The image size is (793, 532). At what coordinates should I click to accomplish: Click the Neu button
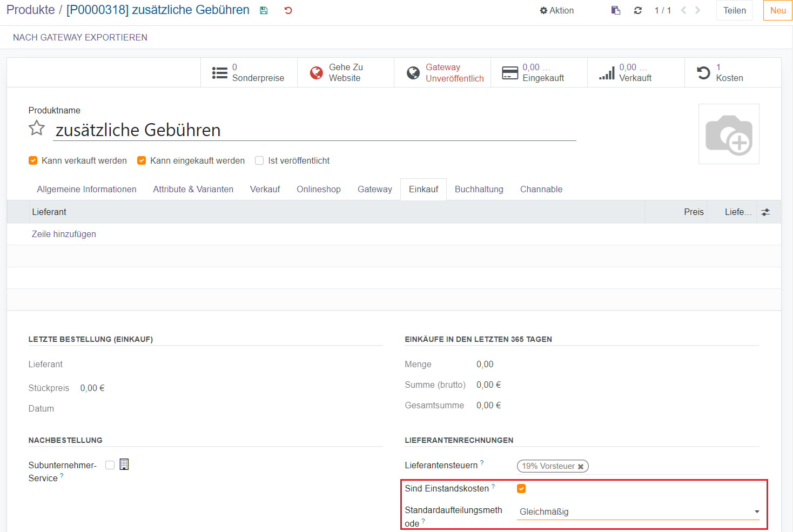(x=777, y=11)
